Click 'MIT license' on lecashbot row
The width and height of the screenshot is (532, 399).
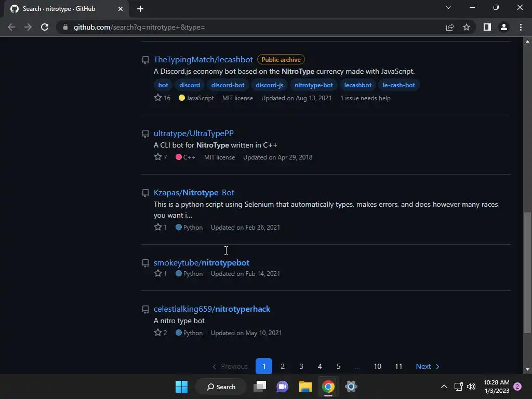tap(237, 98)
